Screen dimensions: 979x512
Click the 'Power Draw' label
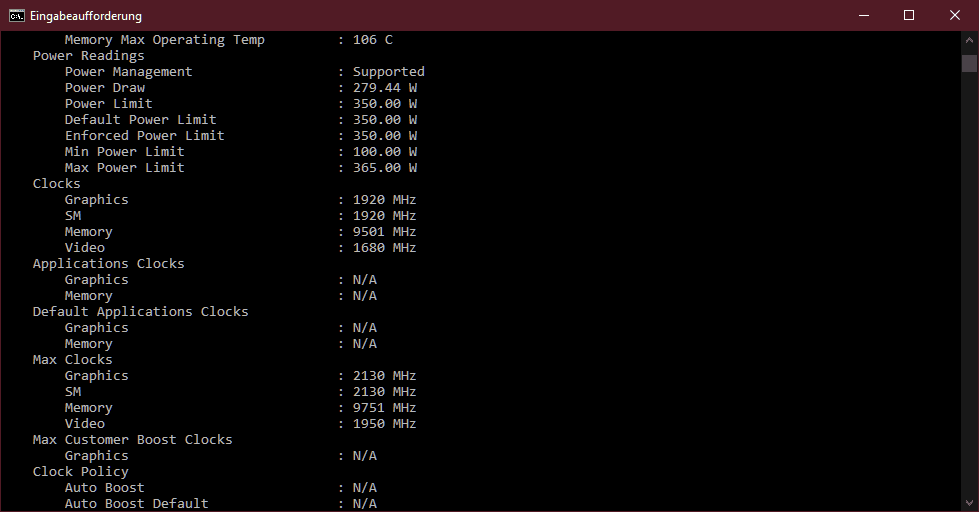point(105,88)
